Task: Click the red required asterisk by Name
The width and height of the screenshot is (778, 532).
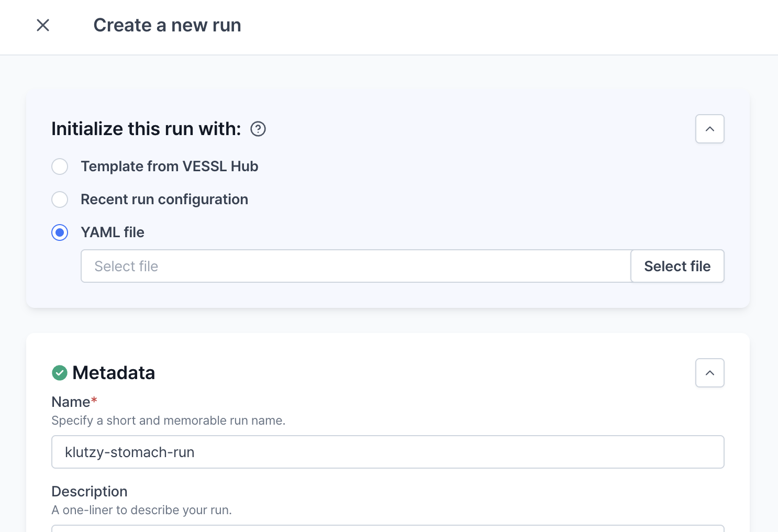Action: point(94,401)
